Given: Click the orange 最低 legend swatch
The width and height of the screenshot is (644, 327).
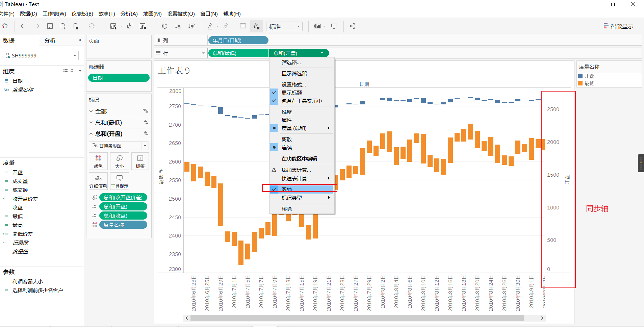Looking at the screenshot, I should point(580,83).
